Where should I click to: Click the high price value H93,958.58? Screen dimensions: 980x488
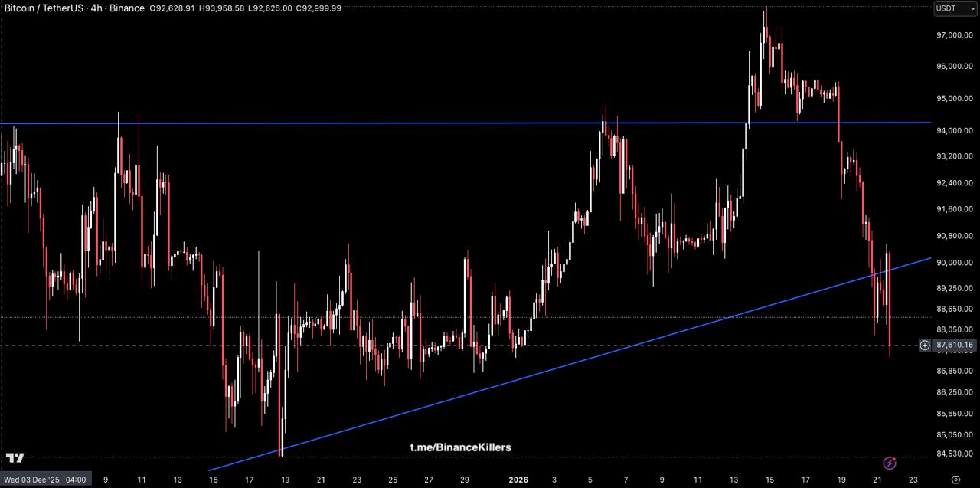click(220, 8)
